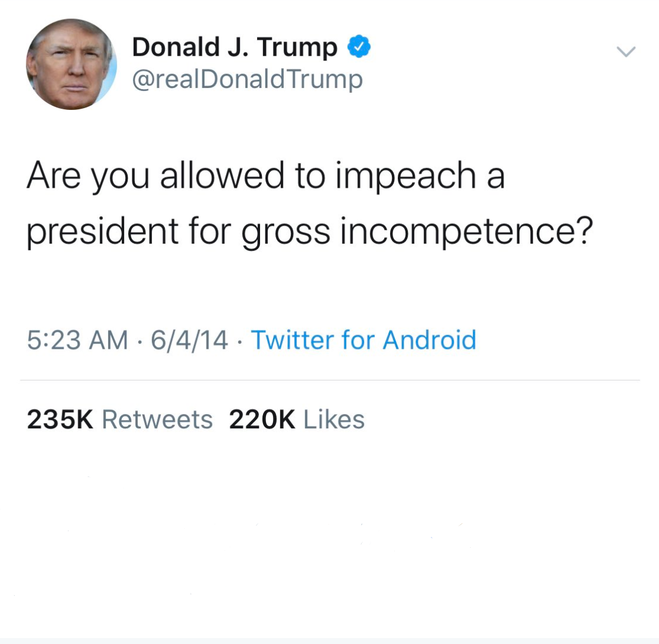Click the word "Android" in source link
This screenshot has height=644, width=659.
point(429,339)
